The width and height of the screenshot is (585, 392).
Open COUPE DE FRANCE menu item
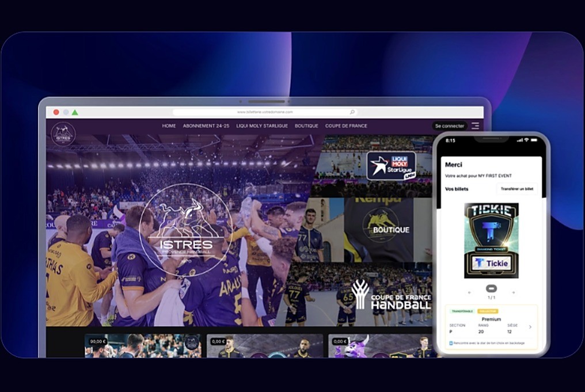pyautogui.click(x=346, y=126)
